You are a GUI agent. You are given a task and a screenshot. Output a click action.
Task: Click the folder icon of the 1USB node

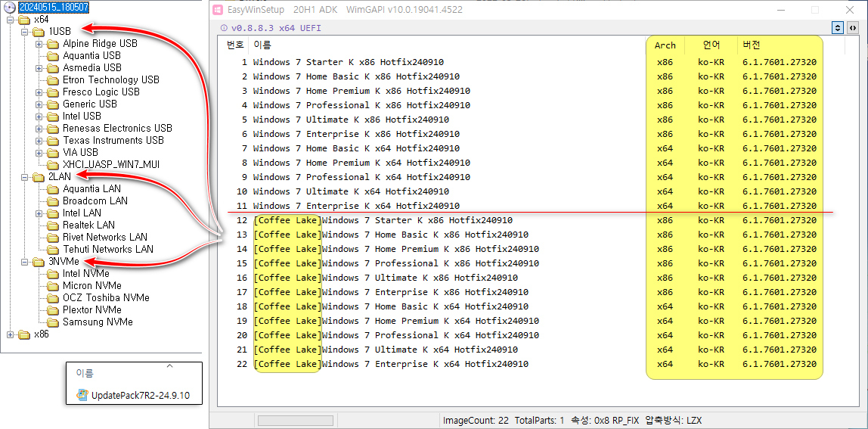pyautogui.click(x=39, y=32)
